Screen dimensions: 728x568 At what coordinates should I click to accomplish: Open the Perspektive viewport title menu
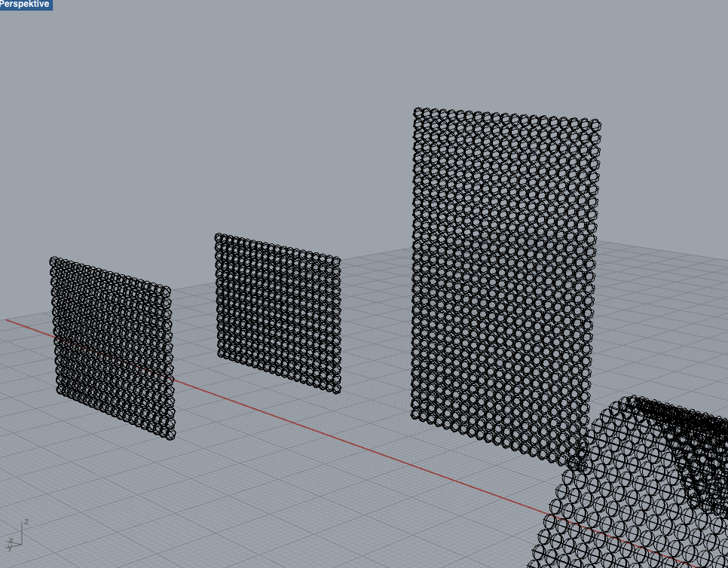[26, 5]
